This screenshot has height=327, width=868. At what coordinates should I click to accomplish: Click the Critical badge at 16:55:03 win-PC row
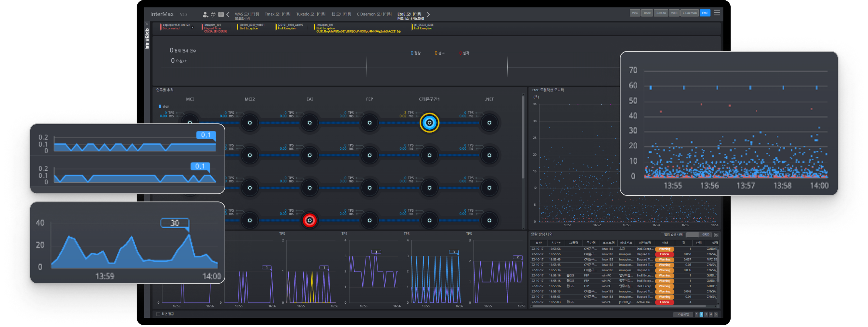click(664, 302)
